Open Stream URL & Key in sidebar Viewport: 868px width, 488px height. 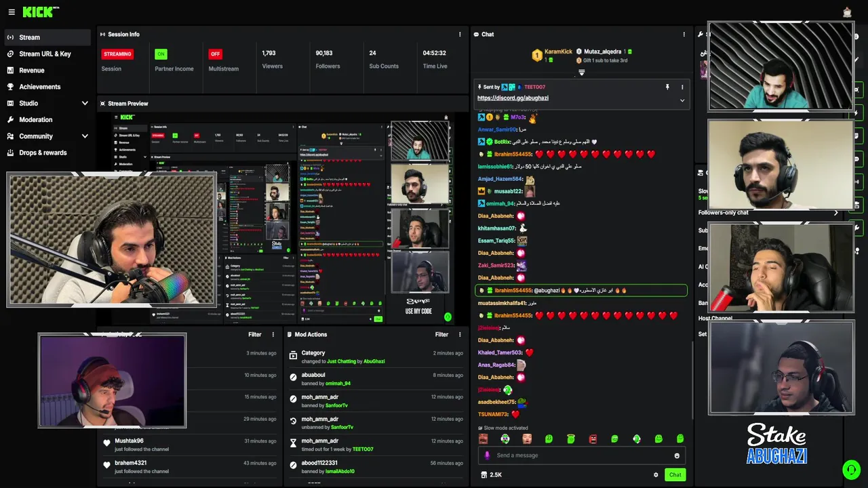47,54
